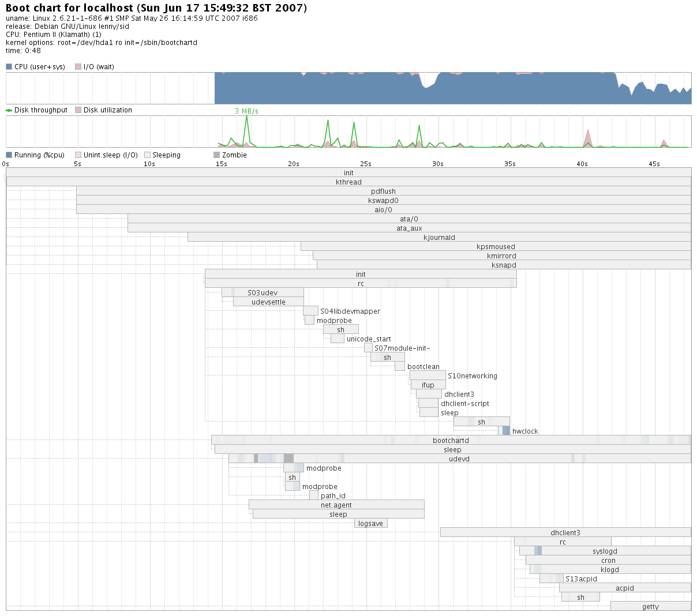Click the Disk utilization legend swatch
Screen dimensions: 697x616
(x=78, y=110)
